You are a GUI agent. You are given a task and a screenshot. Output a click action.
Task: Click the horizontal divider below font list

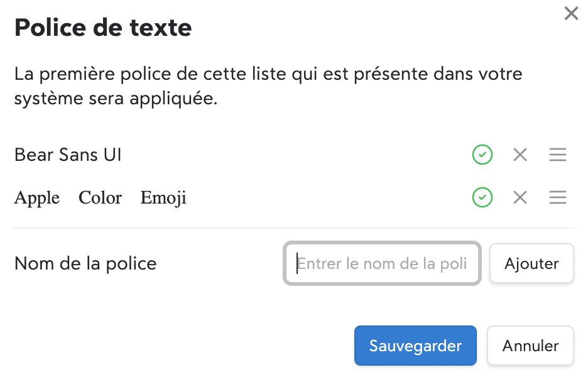point(294,227)
